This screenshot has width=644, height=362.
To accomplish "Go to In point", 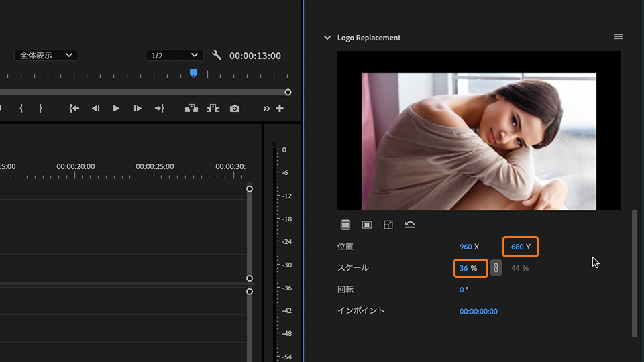I will coord(74,109).
